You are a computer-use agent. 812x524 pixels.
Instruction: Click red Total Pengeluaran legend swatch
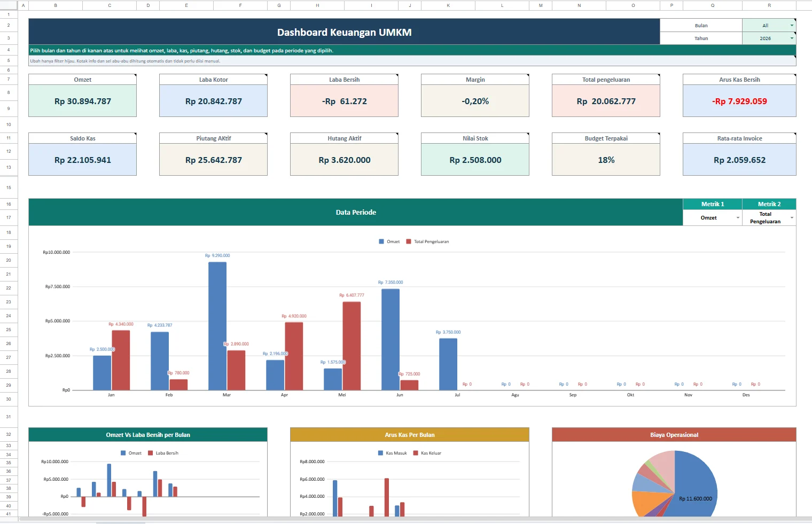409,241
